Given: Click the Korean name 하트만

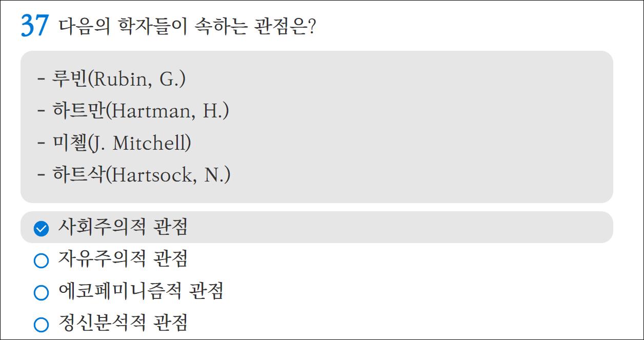Looking at the screenshot, I should click(79, 111).
